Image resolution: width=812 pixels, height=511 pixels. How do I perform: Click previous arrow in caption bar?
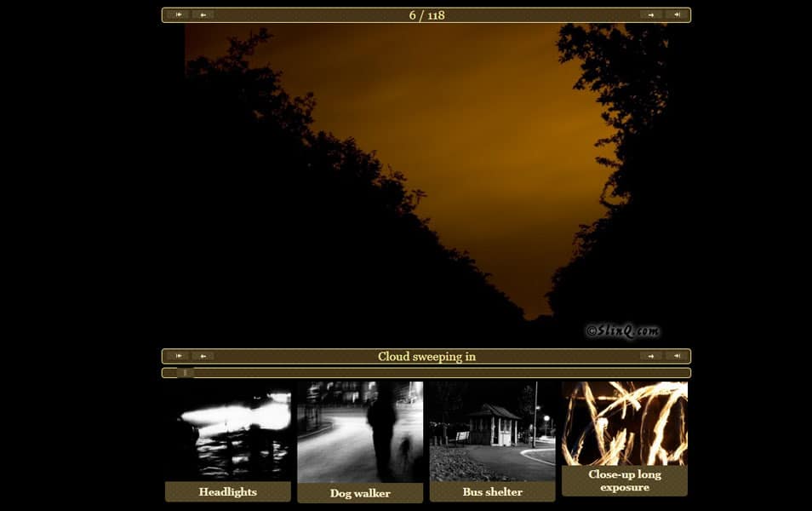tap(203, 356)
